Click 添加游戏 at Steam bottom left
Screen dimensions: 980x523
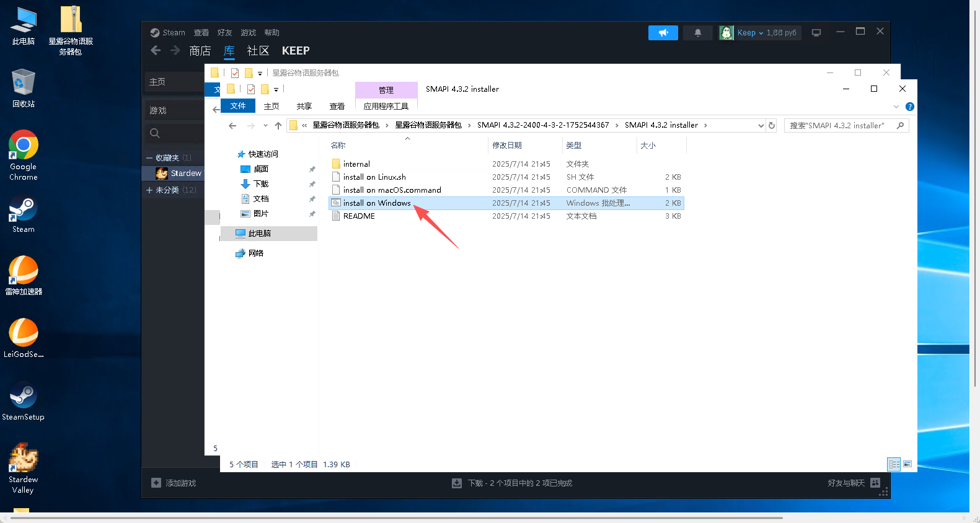pos(174,483)
